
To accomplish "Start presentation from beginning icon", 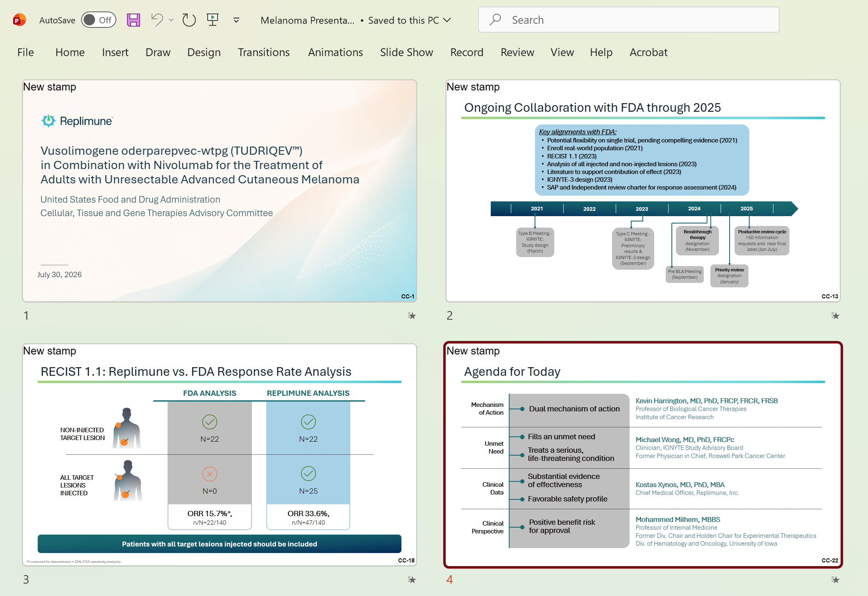I will 213,20.
